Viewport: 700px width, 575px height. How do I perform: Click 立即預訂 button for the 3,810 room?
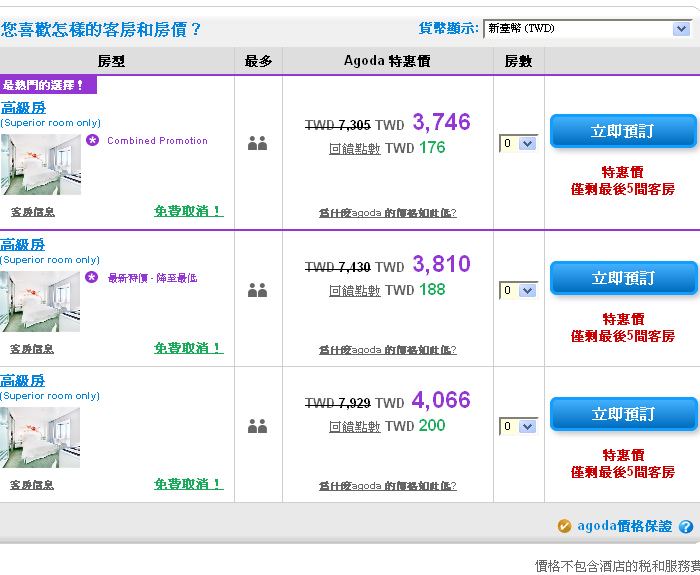(x=623, y=278)
